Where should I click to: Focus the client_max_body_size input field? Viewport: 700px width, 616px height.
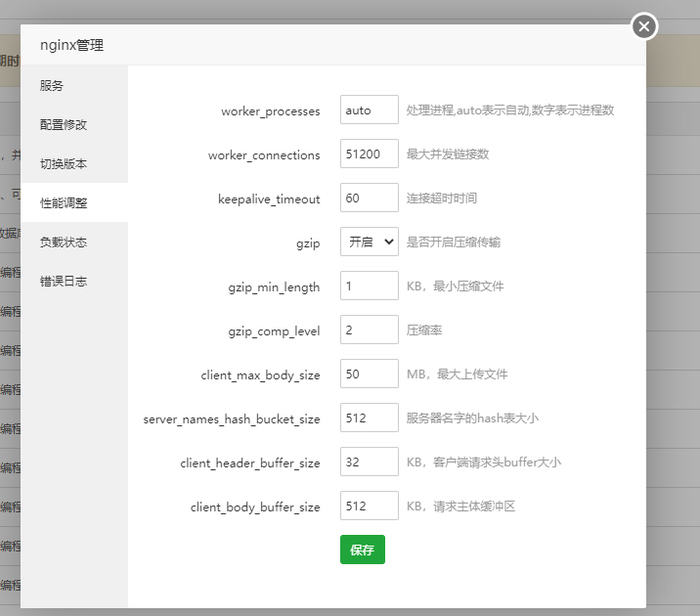point(370,374)
